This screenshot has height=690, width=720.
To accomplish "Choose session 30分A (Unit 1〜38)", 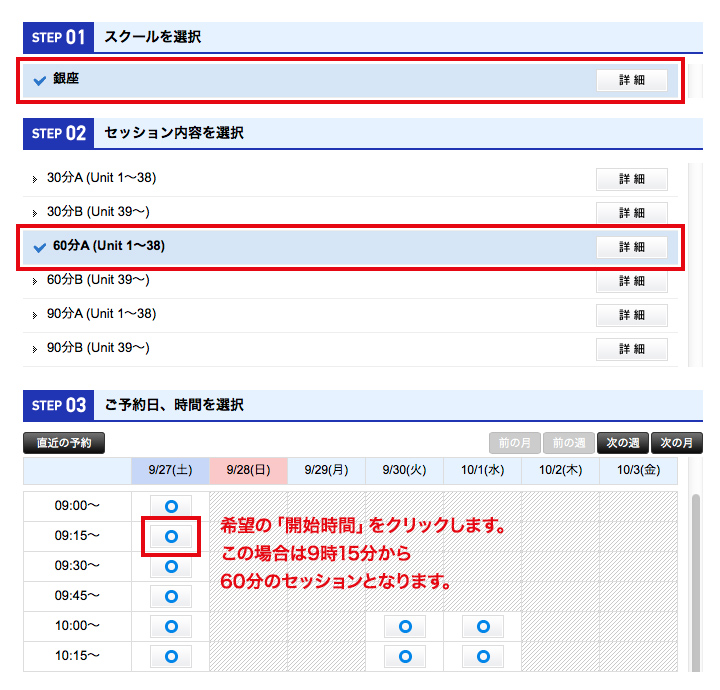I will coord(101,178).
